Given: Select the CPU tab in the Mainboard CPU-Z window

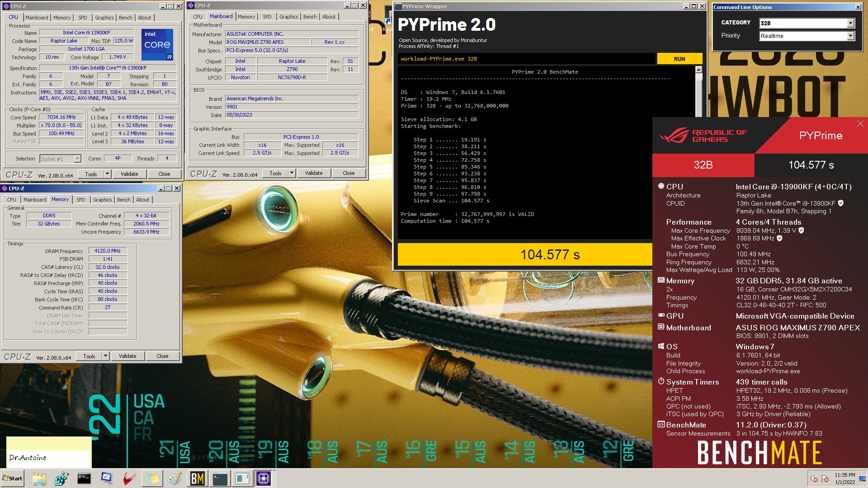Looking at the screenshot, I should [x=198, y=17].
